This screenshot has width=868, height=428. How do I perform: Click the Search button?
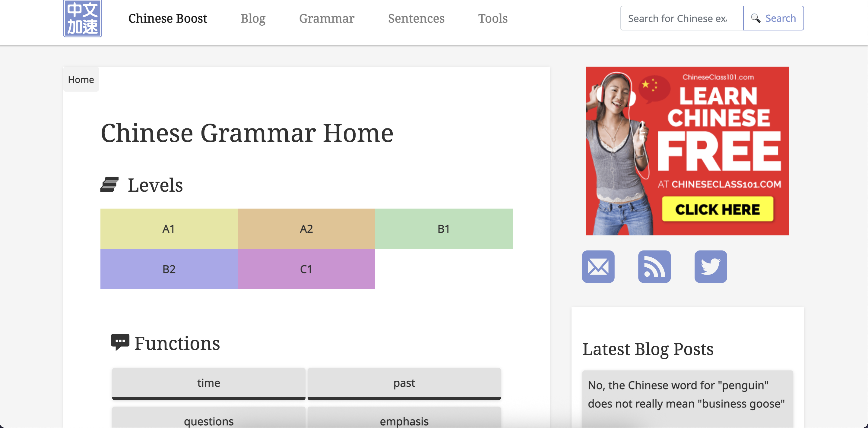click(773, 18)
